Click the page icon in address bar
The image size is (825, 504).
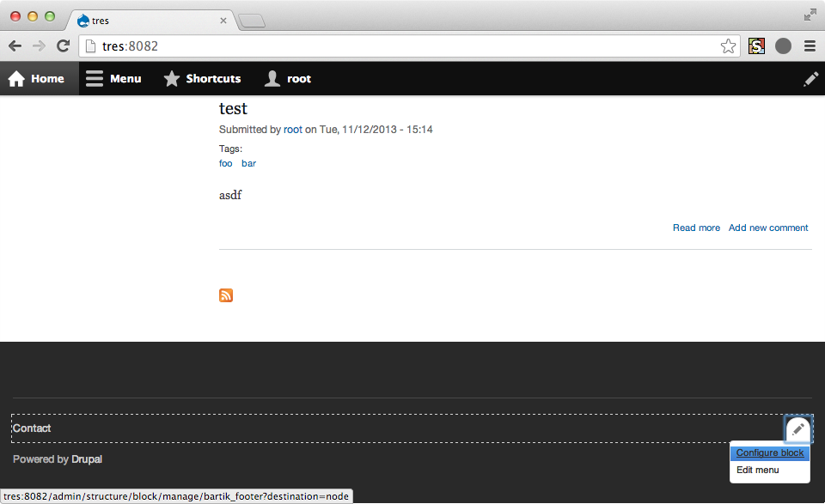pyautogui.click(x=90, y=46)
